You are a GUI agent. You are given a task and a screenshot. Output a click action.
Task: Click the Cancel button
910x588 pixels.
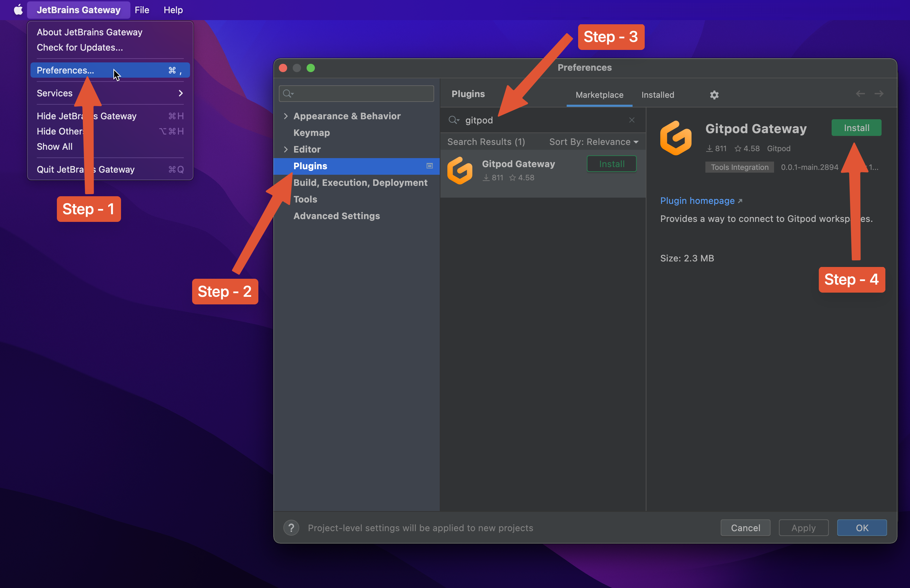tap(745, 528)
